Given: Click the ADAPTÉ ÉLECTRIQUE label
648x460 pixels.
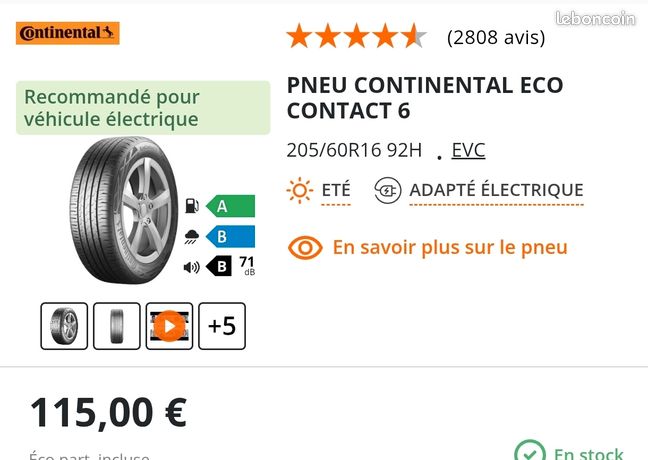Looking at the screenshot, I should [496, 190].
